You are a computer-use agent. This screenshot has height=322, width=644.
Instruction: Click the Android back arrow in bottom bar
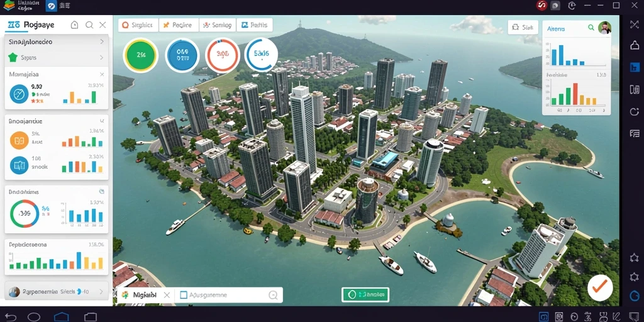[11, 317]
